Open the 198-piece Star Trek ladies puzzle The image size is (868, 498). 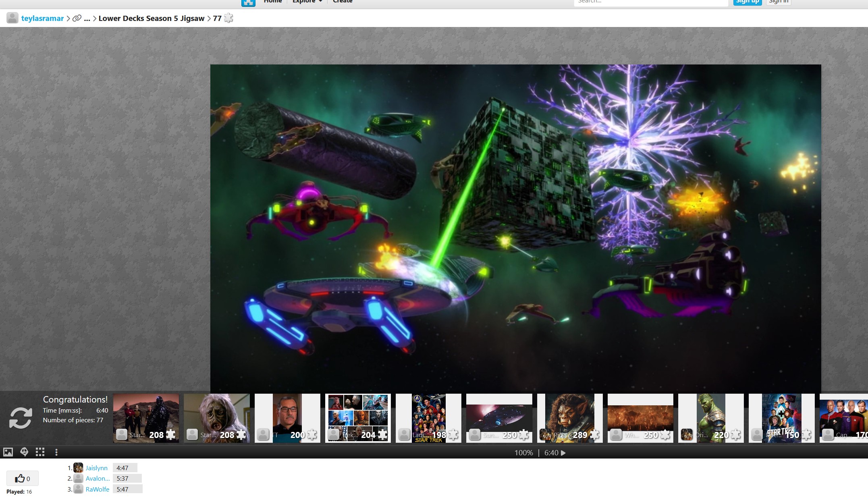[x=428, y=418]
